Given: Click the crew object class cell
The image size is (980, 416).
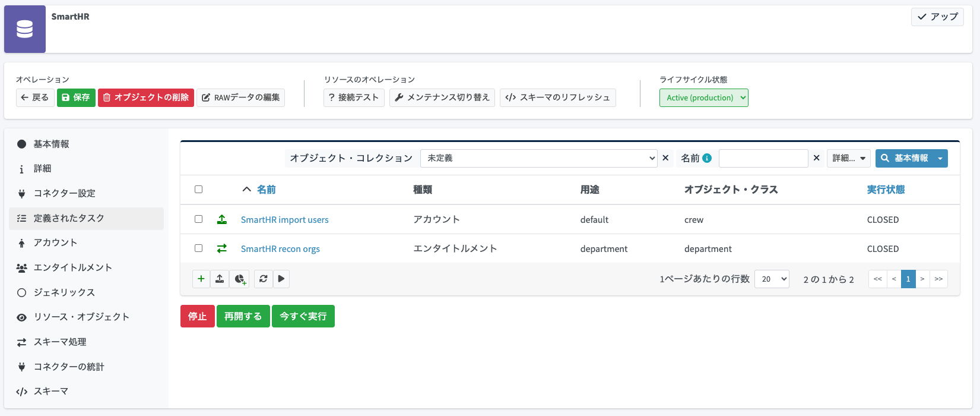Looking at the screenshot, I should [694, 220].
